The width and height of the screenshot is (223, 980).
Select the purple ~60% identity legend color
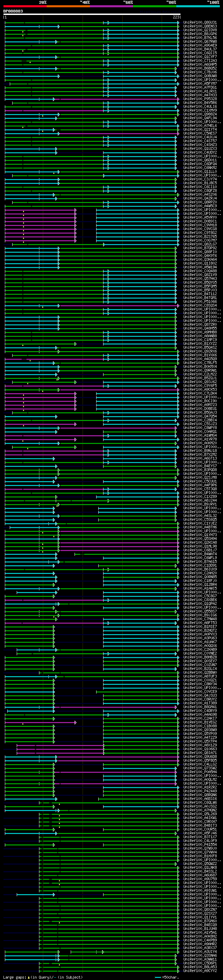coord(111,6)
